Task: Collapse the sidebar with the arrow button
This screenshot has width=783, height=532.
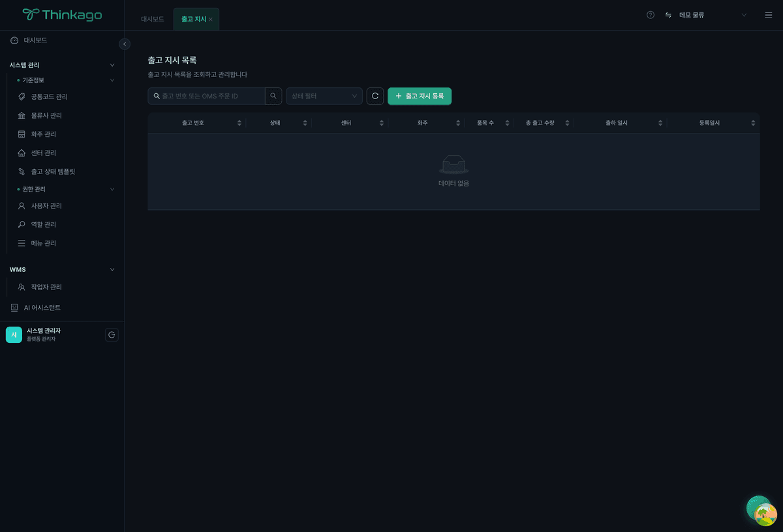Action: click(x=125, y=44)
